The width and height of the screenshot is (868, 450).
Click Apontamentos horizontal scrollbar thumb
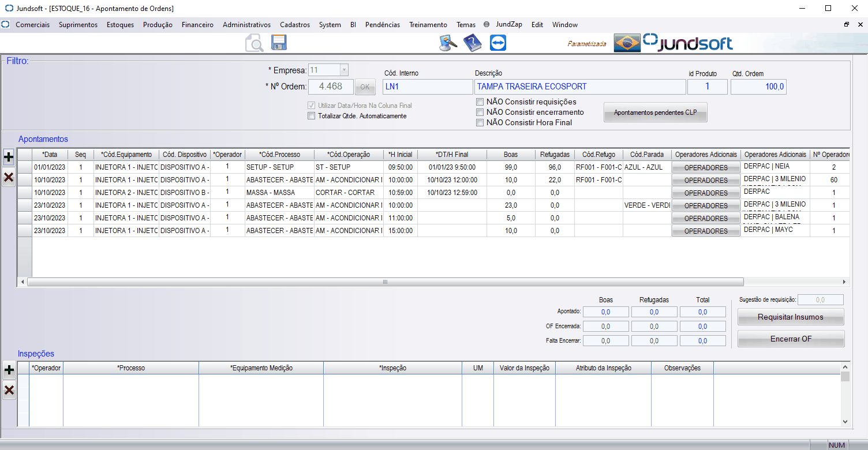[x=385, y=282]
